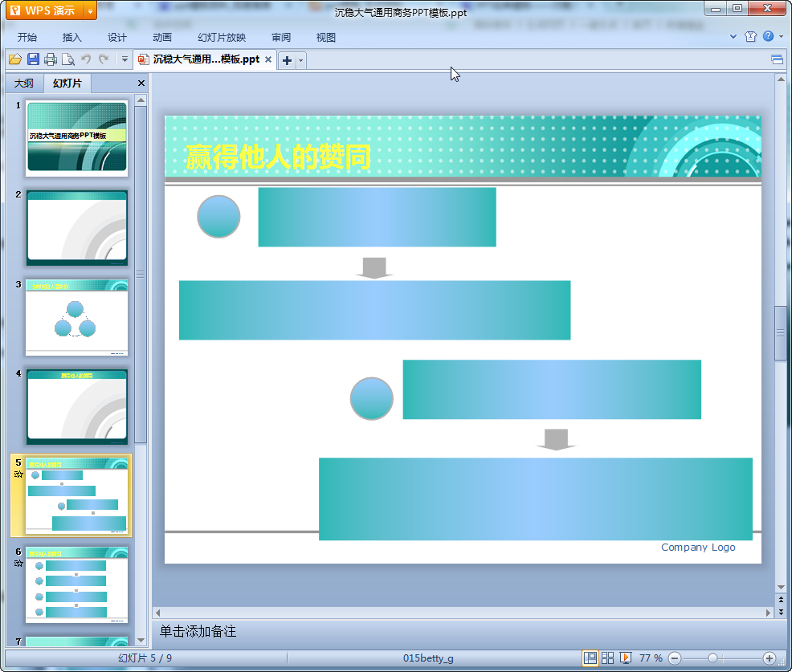This screenshot has width=792, height=672.
Task: Select the second gray down arrow shape
Action: (x=556, y=440)
